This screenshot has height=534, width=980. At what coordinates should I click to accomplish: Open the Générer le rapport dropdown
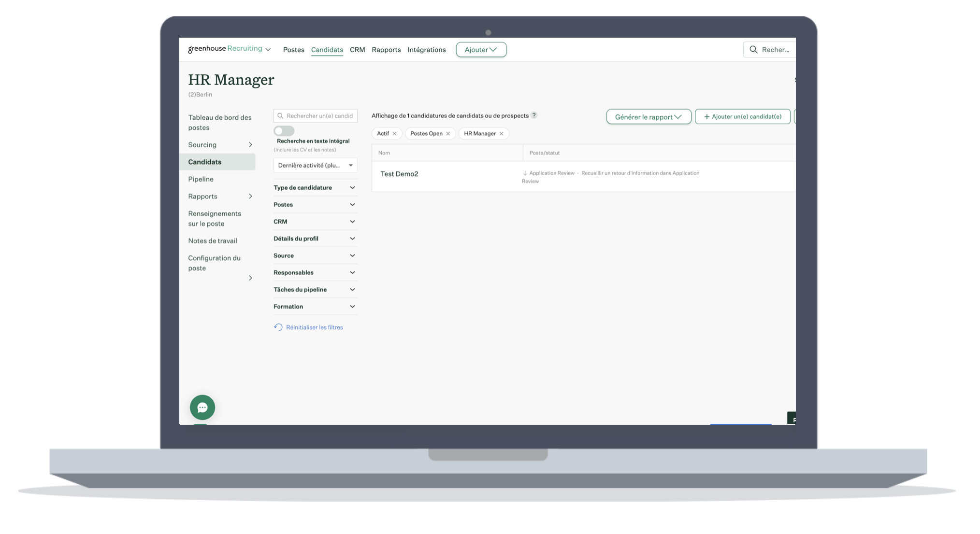tap(649, 117)
